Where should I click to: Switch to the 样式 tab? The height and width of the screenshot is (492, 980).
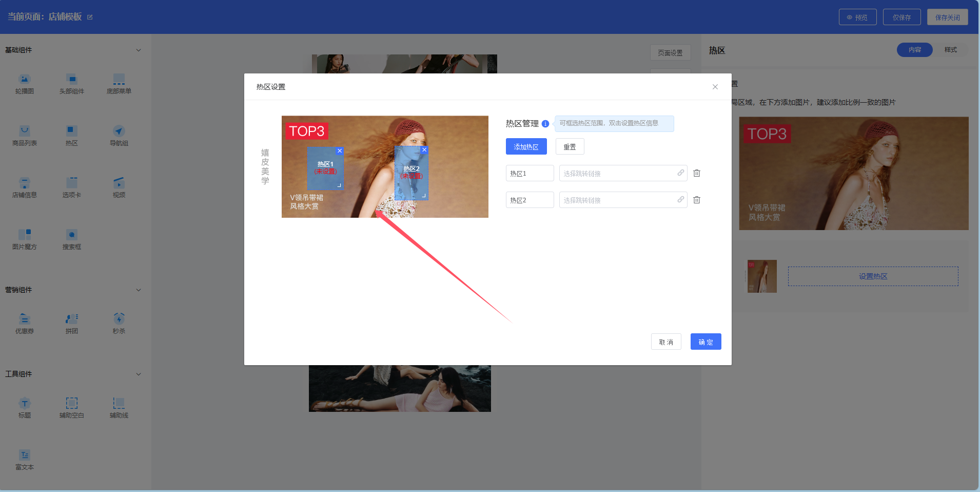click(950, 50)
